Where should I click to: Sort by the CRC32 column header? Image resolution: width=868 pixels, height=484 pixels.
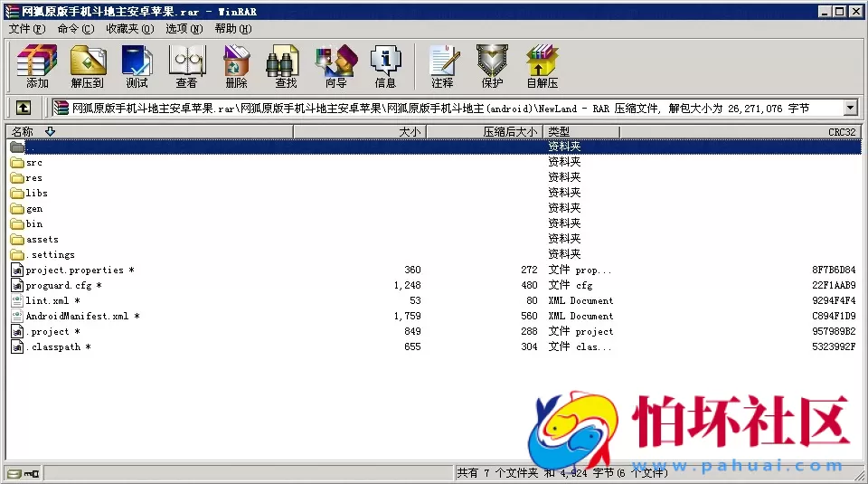(x=741, y=131)
